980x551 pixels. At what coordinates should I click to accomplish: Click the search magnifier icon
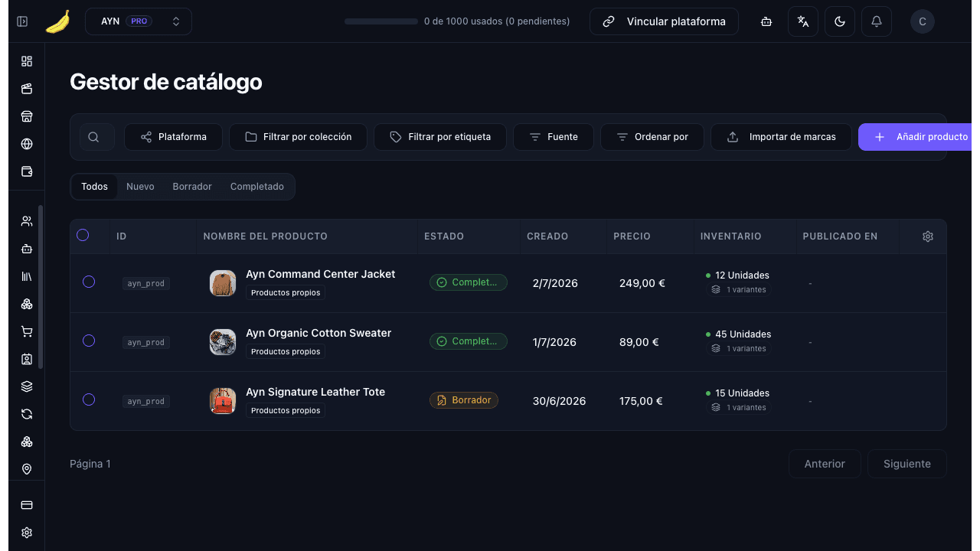pos(93,137)
